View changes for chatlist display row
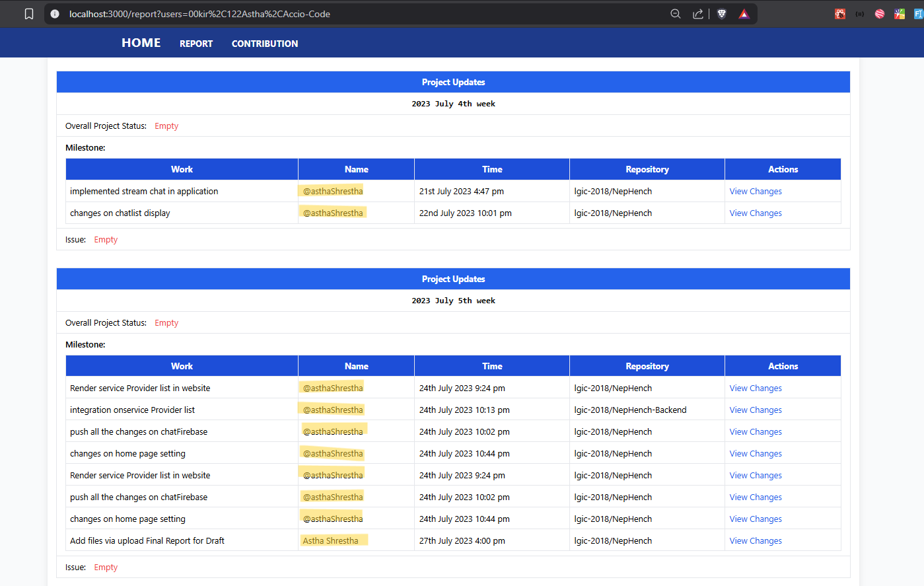 [x=756, y=213]
